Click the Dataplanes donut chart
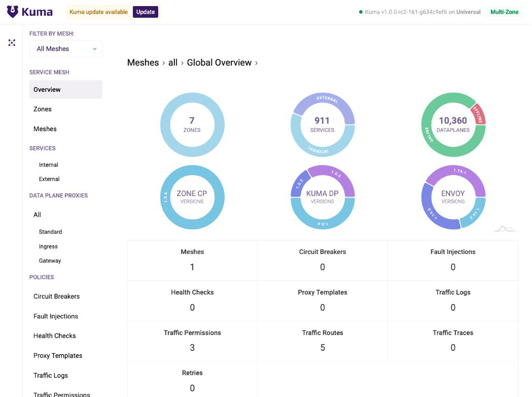The width and height of the screenshot is (532, 397). pos(453,125)
